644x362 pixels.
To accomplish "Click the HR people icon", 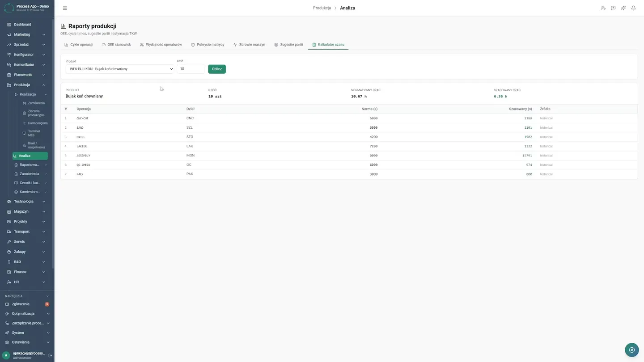I will 9,282.
